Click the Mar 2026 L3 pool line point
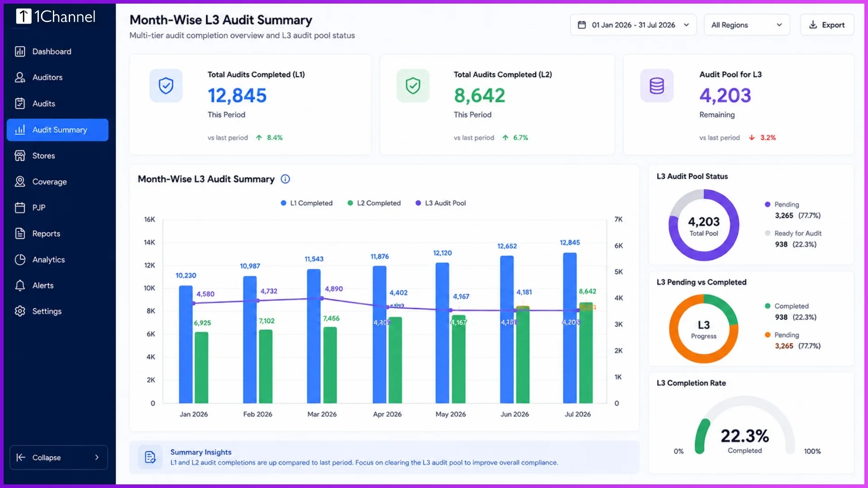 coord(322,298)
